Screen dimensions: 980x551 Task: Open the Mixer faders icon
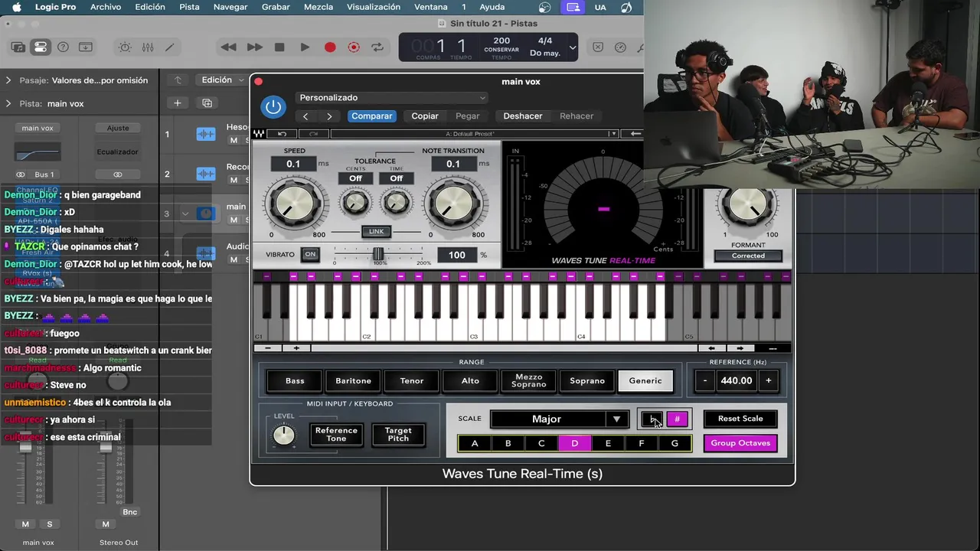pos(148,47)
